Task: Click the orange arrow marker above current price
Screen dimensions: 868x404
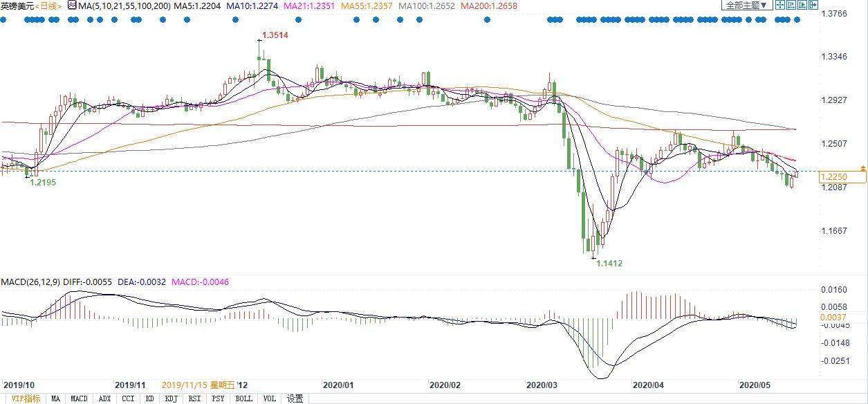Action: [x=862, y=168]
